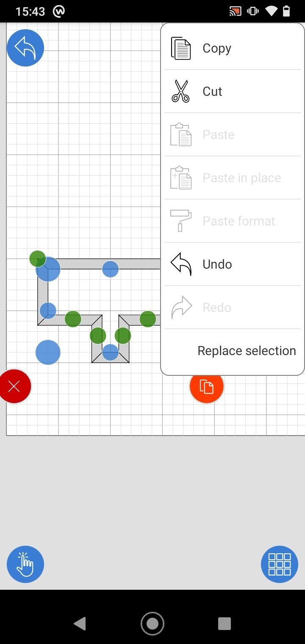Toggle the touch selection hand button

25,564
